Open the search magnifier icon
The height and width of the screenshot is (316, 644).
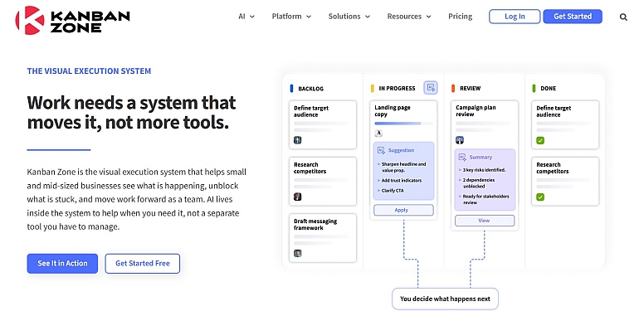coord(623,17)
